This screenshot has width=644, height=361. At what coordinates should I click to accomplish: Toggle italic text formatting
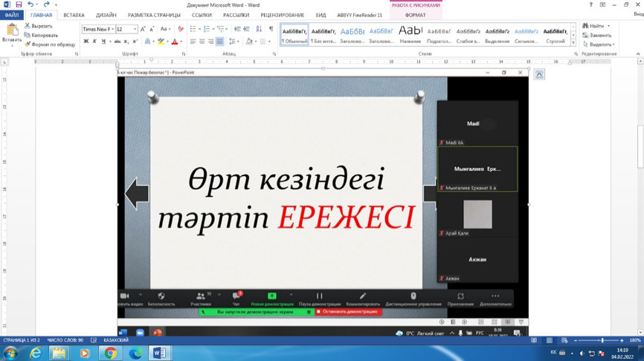[94, 42]
